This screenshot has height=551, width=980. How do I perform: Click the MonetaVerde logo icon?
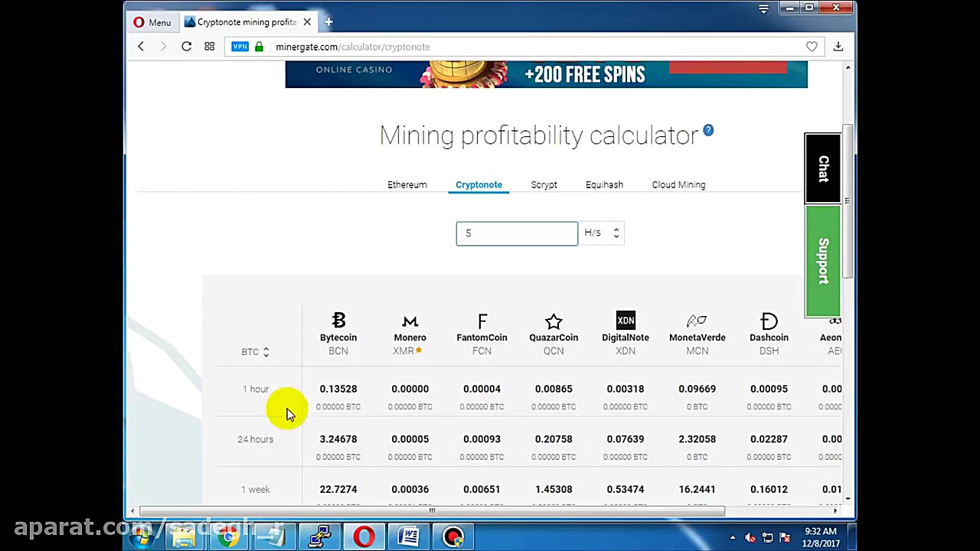697,321
